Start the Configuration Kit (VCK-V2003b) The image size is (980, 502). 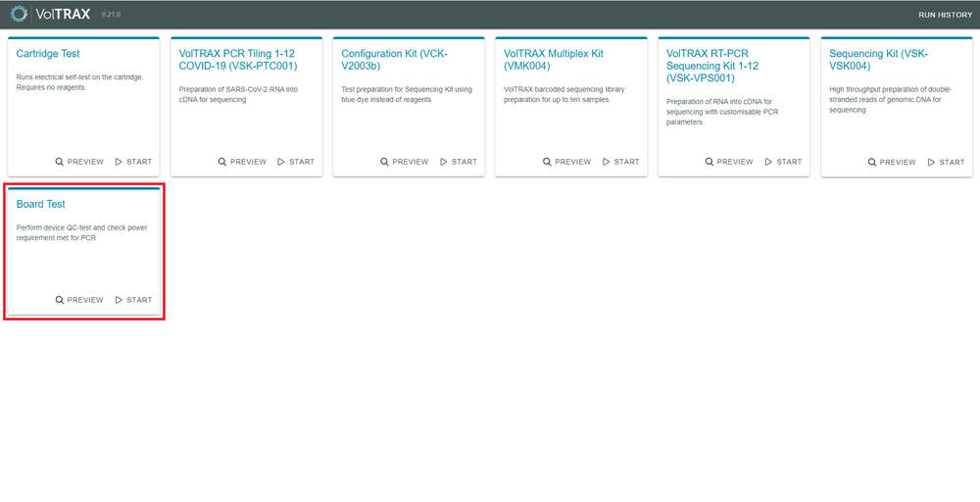point(459,162)
